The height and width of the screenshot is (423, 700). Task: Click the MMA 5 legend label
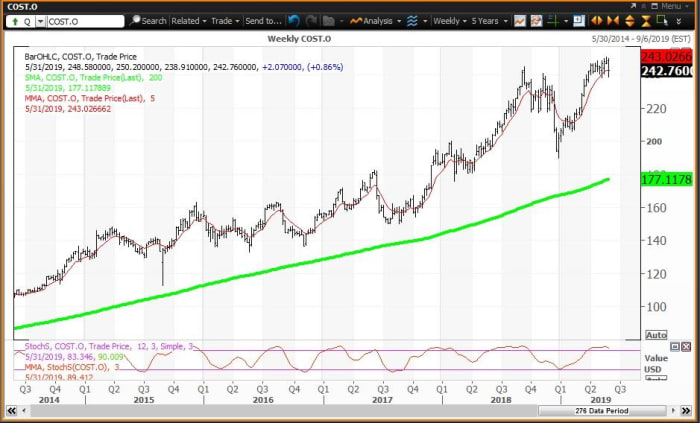point(90,98)
